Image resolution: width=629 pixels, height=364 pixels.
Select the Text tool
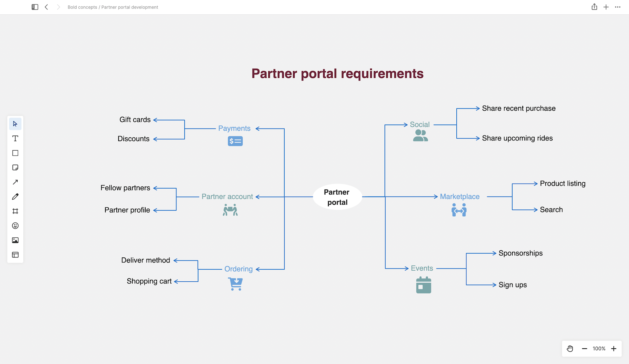[x=15, y=138]
